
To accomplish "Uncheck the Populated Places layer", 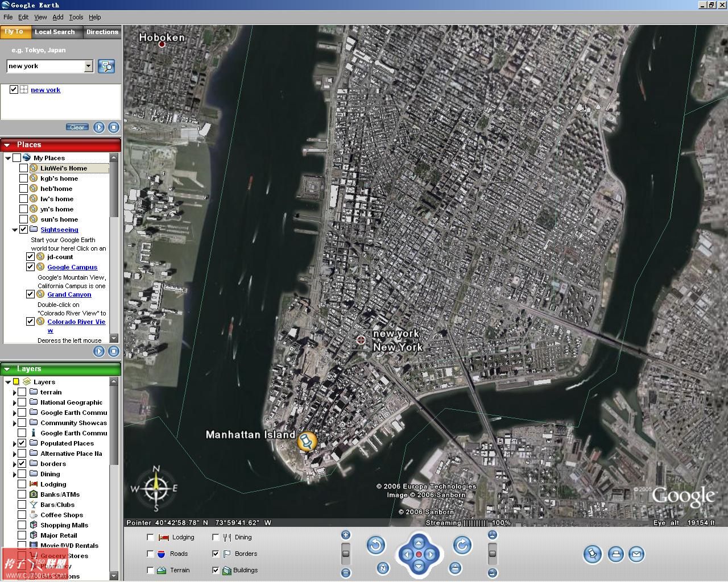I will point(22,443).
